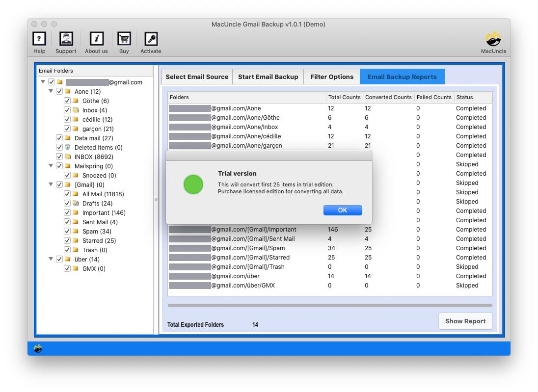538x392 pixels.
Task: Uncheck the Spam (34) folder
Action: [68, 231]
